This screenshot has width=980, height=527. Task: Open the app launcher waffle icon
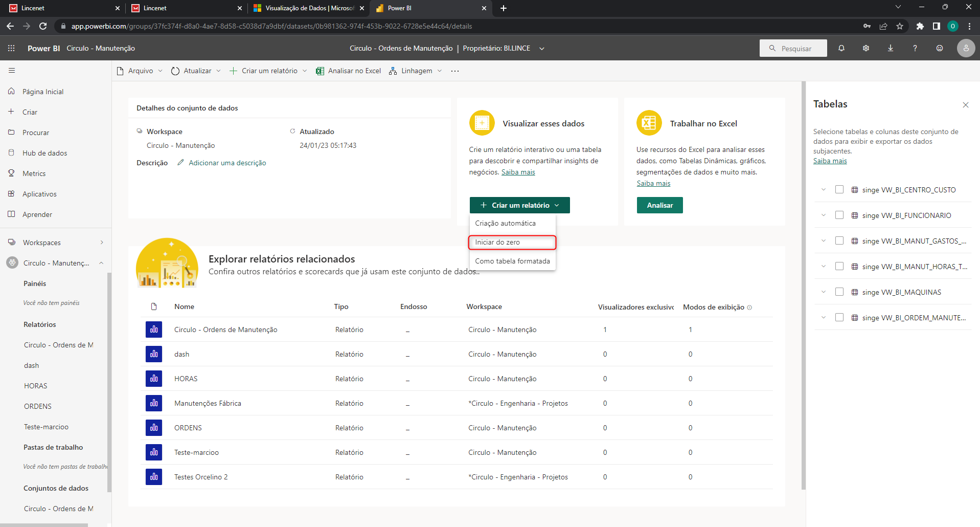(x=11, y=48)
